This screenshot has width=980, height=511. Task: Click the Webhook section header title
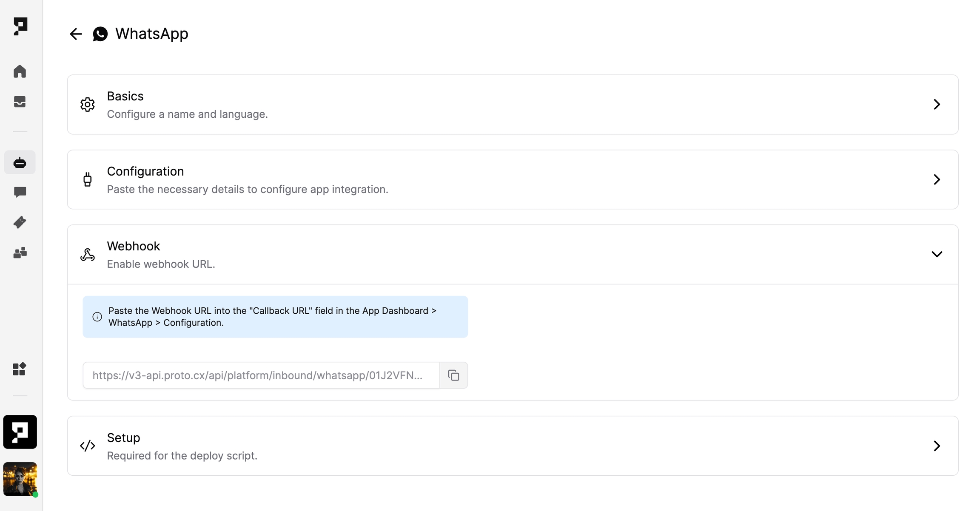pos(133,246)
